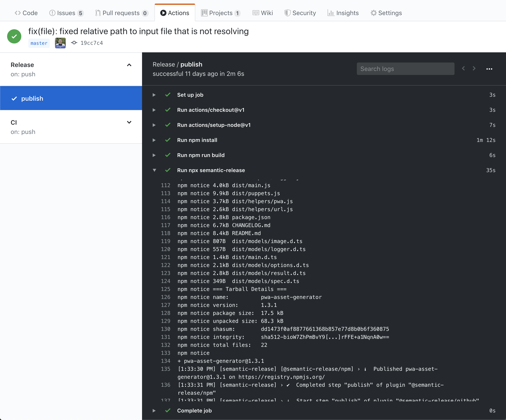Open the Security shield tab
Viewport: 506px width, 420px height.
pyautogui.click(x=300, y=13)
